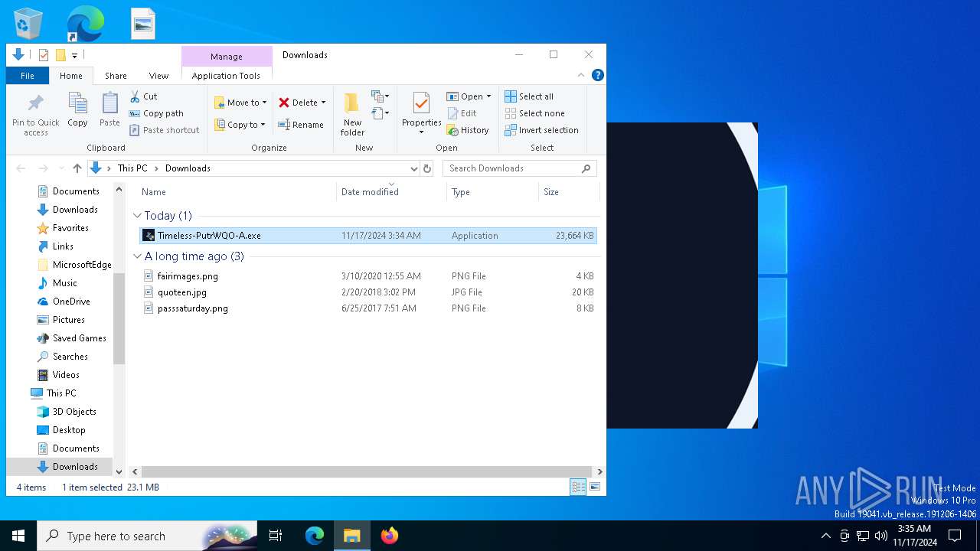Open the Copy to dropdown
Viewport: 980px width, 551px height.
point(240,125)
